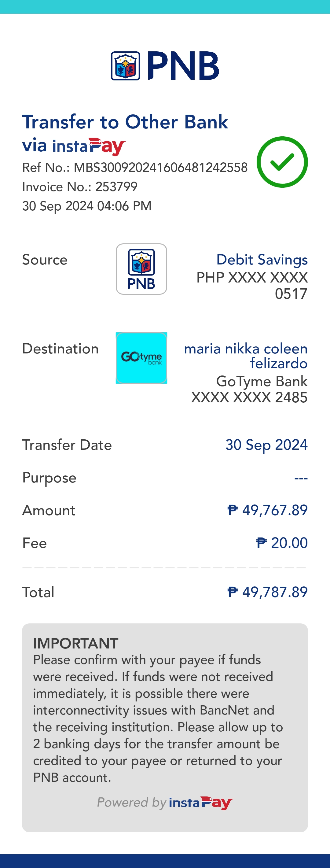Tap the Transfer Date value
The height and width of the screenshot is (868, 330).
266,445
